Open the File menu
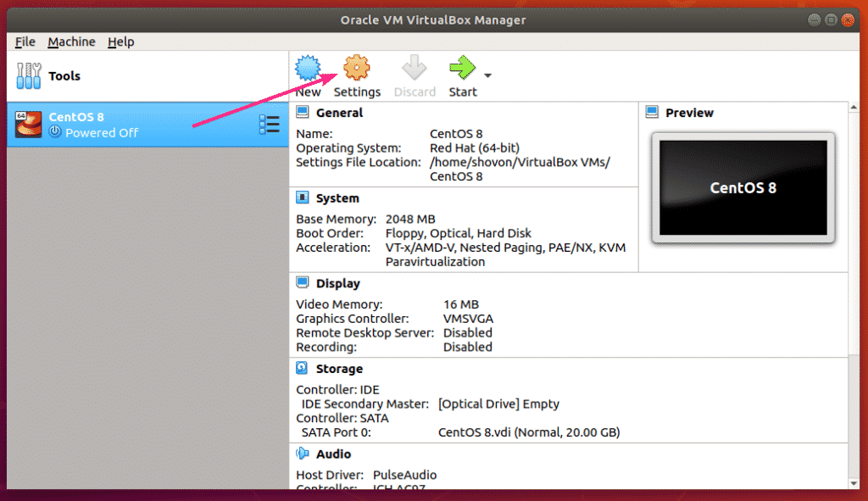 [25, 42]
